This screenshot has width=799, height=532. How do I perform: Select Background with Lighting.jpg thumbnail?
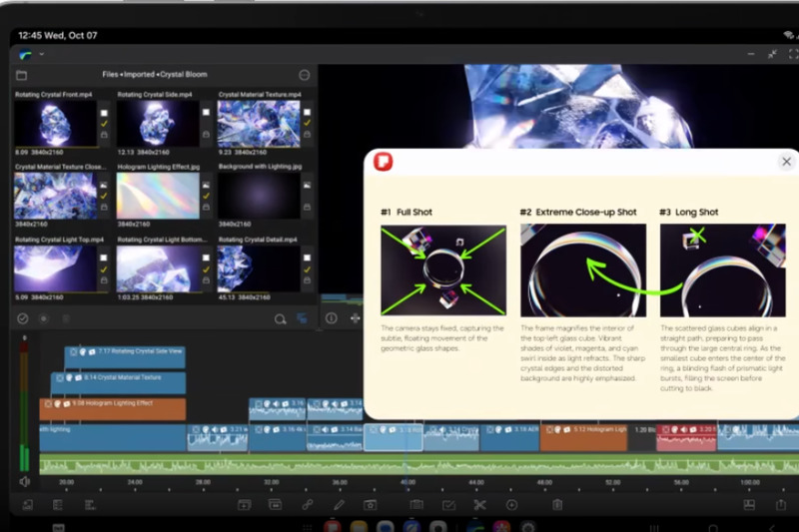pos(259,196)
